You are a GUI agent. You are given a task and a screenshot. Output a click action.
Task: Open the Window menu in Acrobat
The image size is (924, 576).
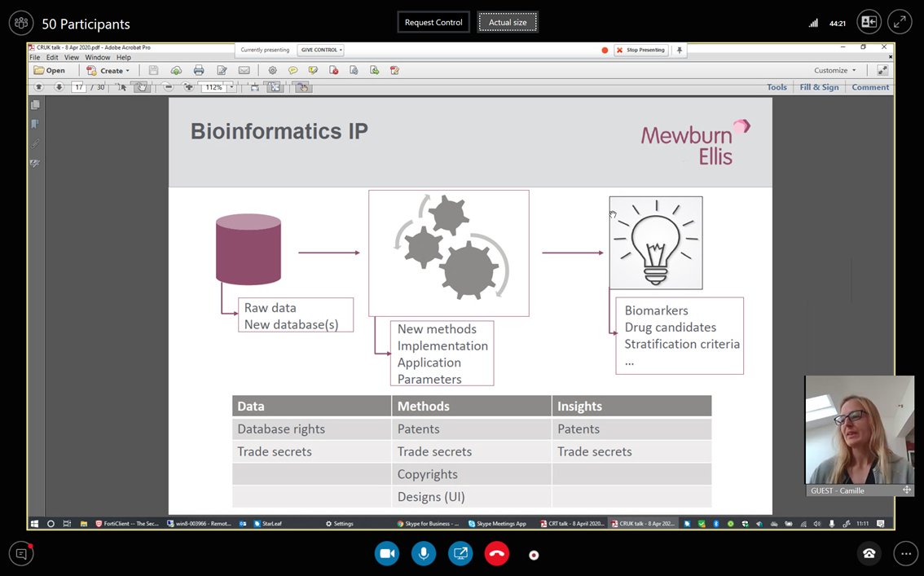pos(97,57)
